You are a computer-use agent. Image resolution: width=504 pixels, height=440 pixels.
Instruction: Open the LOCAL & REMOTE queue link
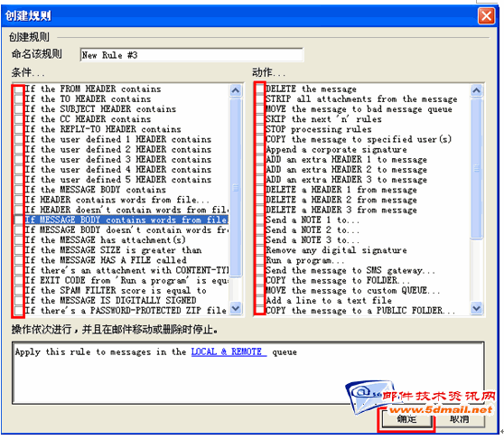point(229,351)
